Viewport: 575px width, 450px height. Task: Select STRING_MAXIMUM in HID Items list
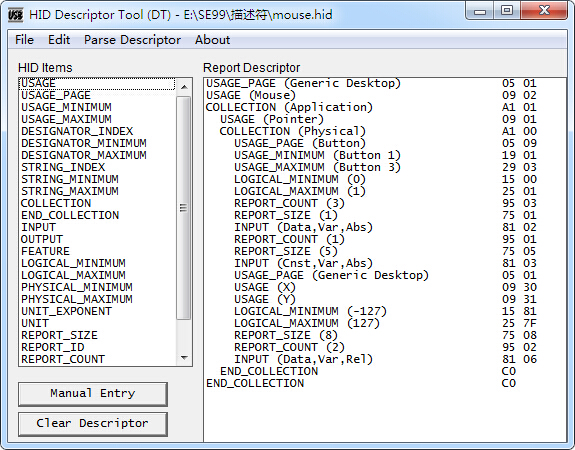coord(97,191)
